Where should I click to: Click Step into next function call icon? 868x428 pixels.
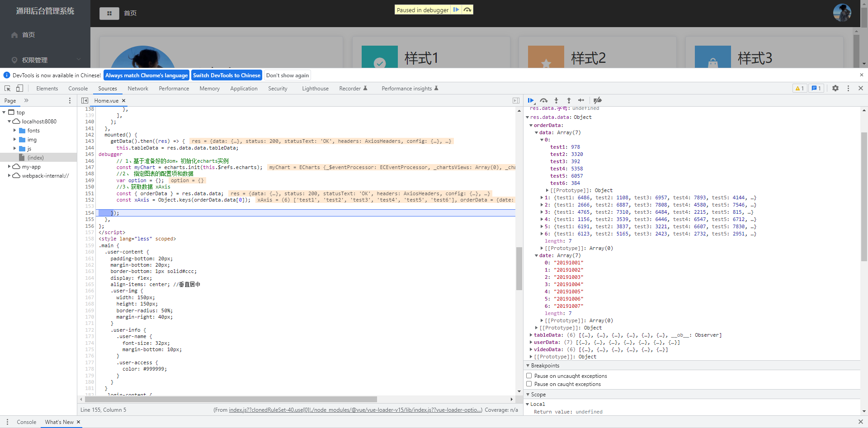[x=556, y=100]
